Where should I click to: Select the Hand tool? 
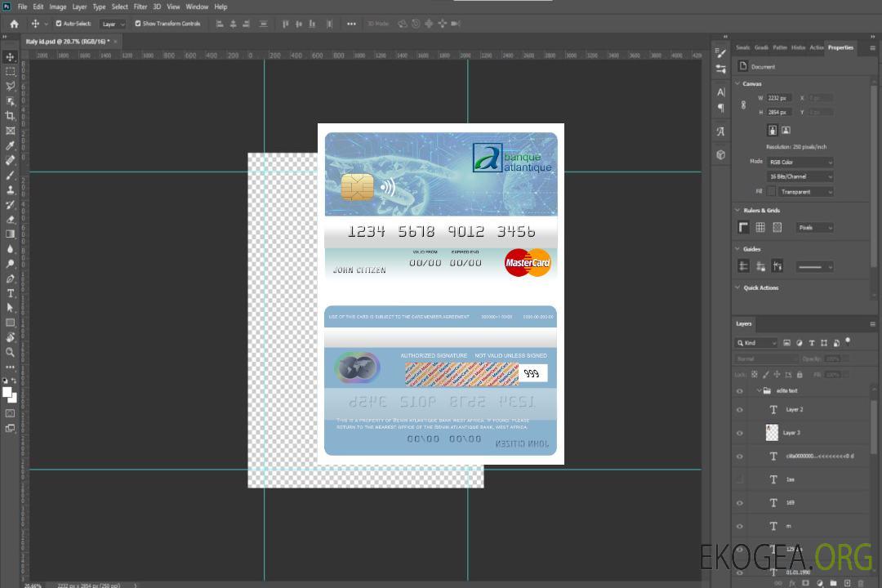coord(10,337)
